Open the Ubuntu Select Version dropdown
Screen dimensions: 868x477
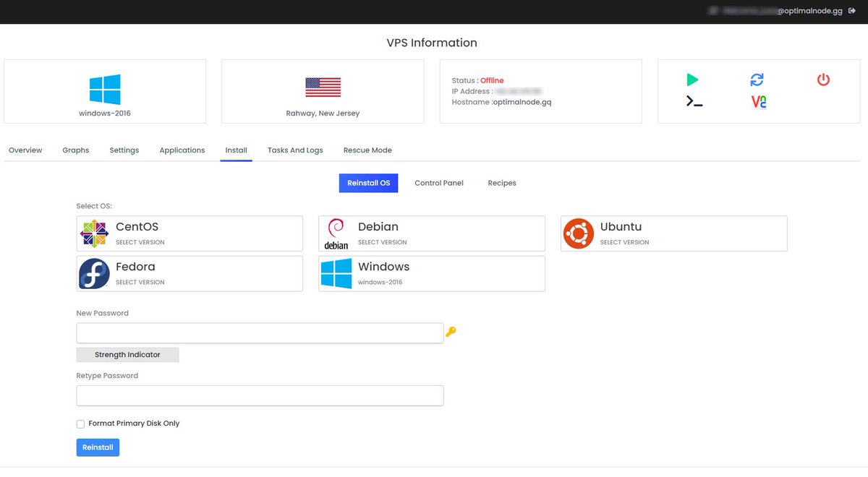coord(624,242)
